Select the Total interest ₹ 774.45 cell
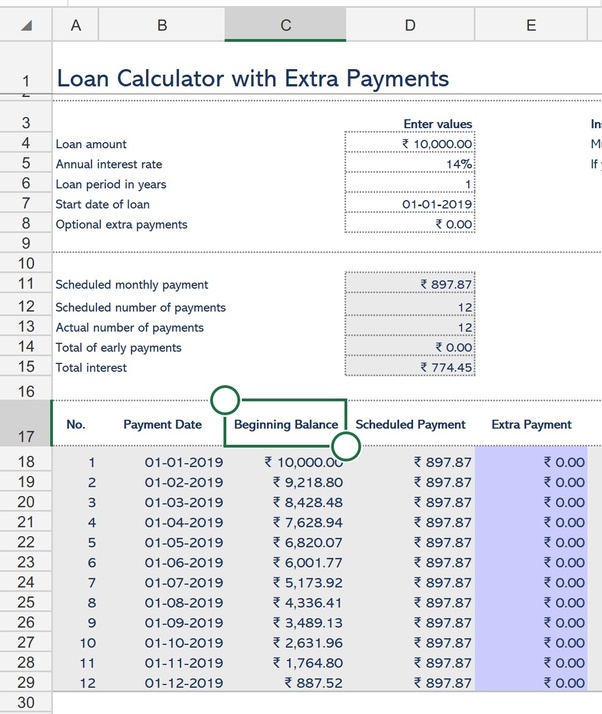 click(410, 367)
